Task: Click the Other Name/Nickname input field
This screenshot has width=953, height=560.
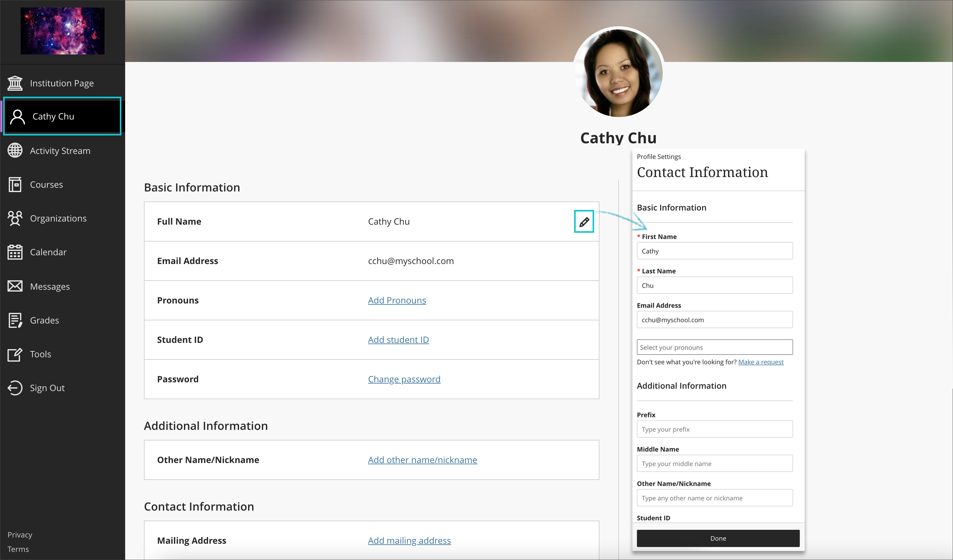Action: [x=714, y=498]
